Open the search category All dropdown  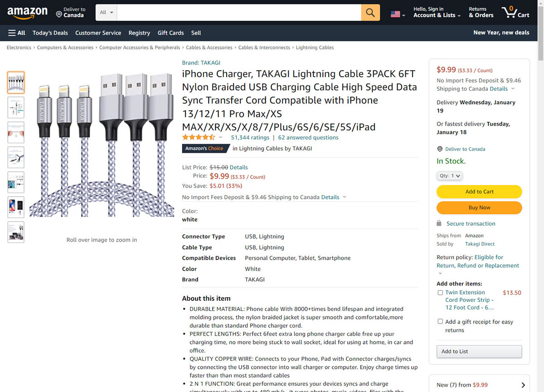(107, 13)
